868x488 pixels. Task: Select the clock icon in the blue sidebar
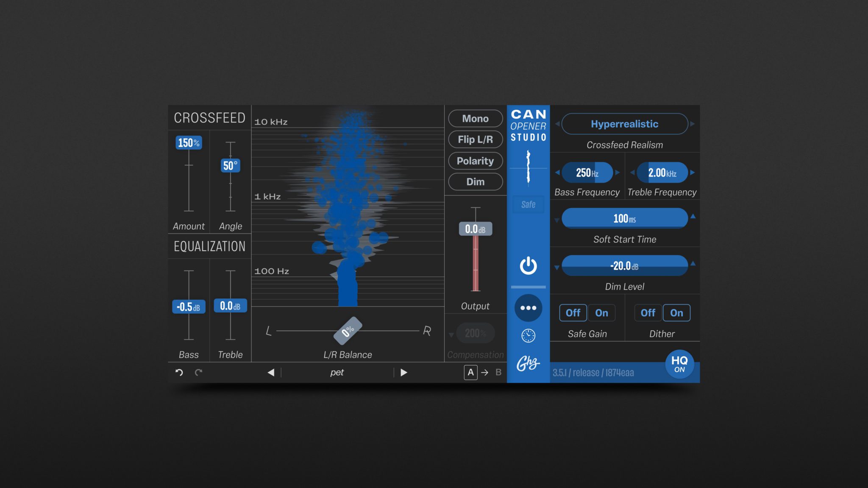(528, 335)
